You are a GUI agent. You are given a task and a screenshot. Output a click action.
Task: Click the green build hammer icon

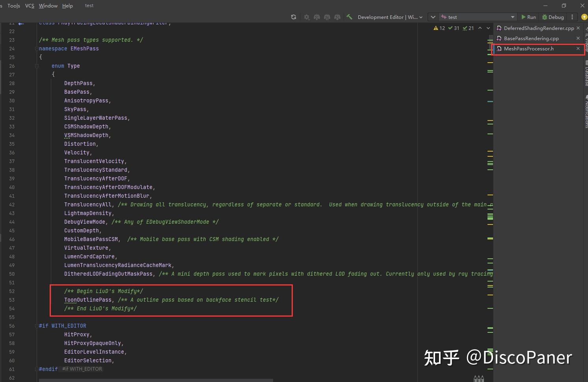(349, 17)
